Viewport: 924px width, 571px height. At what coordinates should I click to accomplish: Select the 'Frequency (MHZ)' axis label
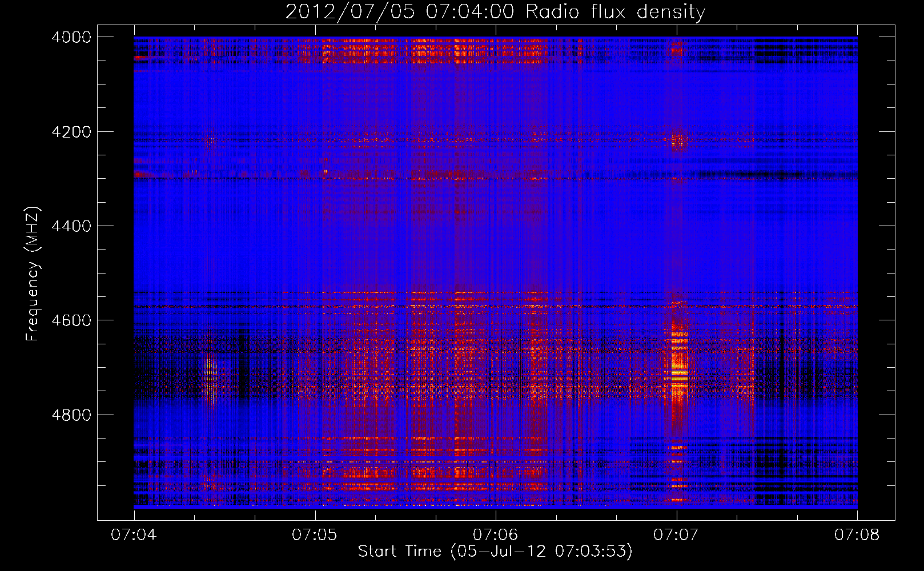pos(33,274)
